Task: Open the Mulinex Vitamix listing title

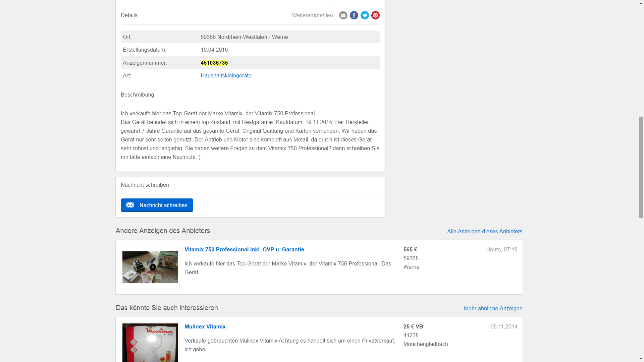Action: click(205, 327)
